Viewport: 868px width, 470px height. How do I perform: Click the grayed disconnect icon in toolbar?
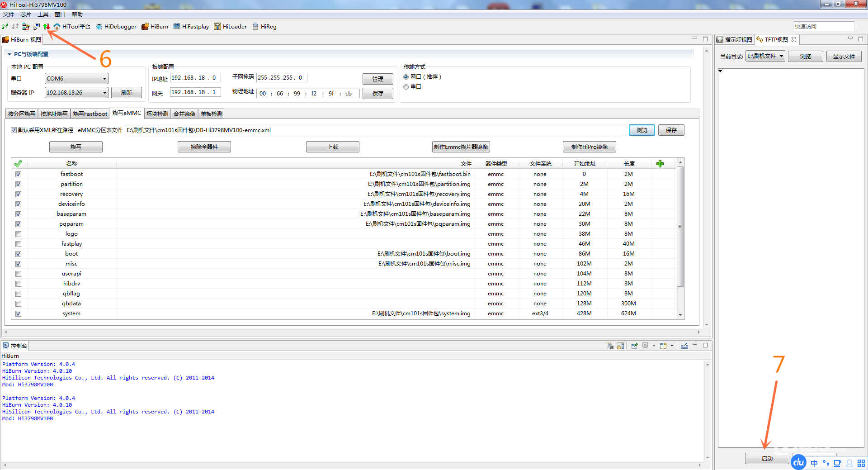click(15, 26)
